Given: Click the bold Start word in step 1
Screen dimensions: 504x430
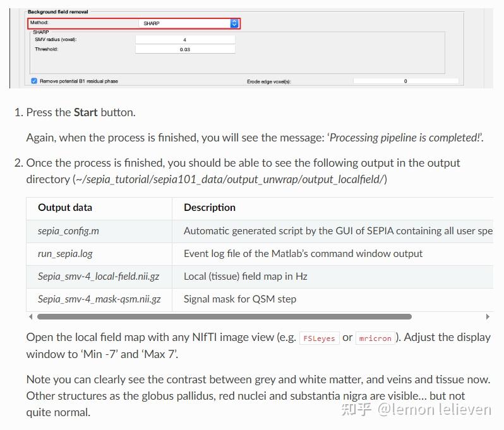Looking at the screenshot, I should 86,112.
